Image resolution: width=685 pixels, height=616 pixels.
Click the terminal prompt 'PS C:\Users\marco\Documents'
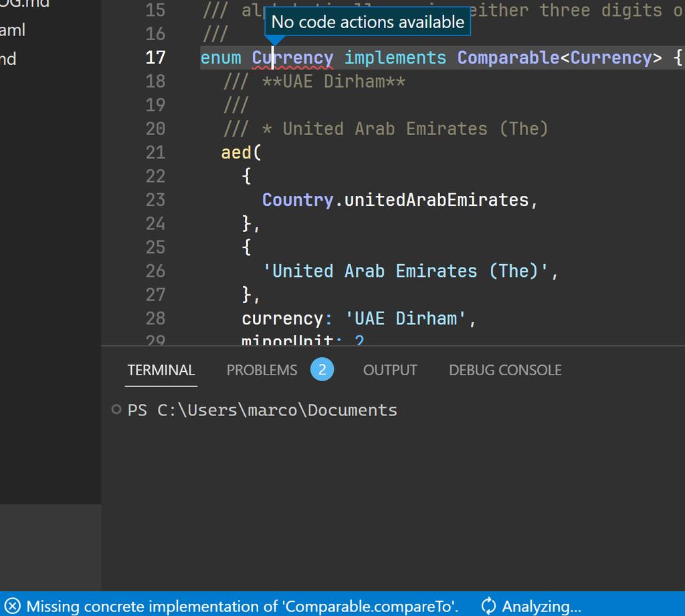[262, 410]
